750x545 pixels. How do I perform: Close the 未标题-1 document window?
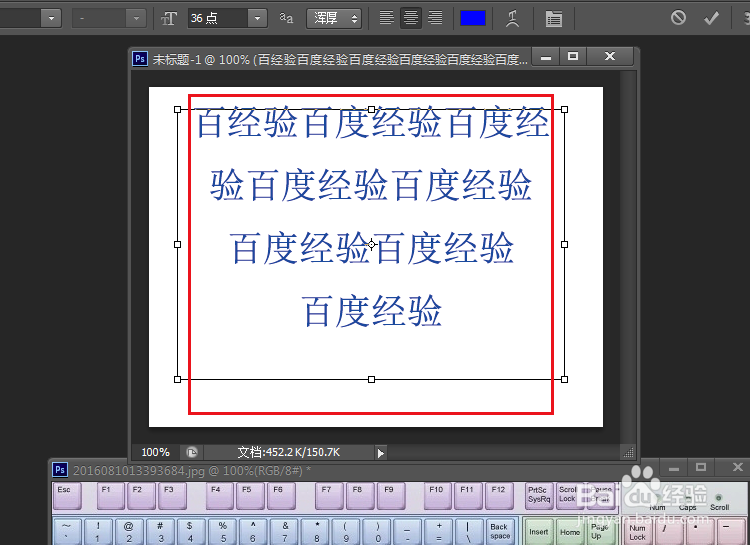(x=610, y=56)
